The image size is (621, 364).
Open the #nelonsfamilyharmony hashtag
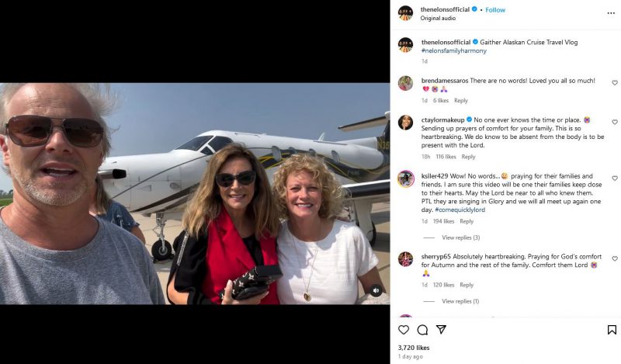pyautogui.click(x=454, y=51)
